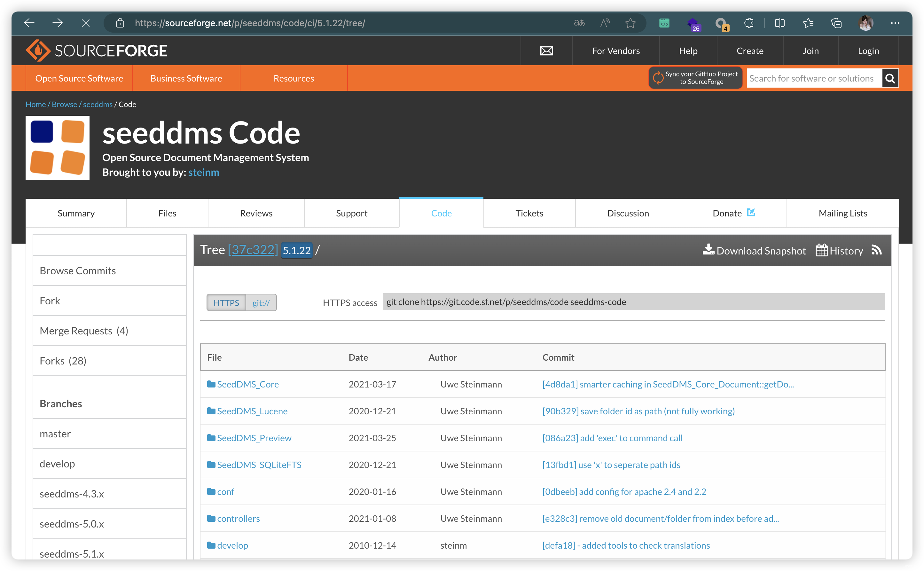Open the browser profile avatar
Viewport: 924px width, 571px height.
(865, 23)
